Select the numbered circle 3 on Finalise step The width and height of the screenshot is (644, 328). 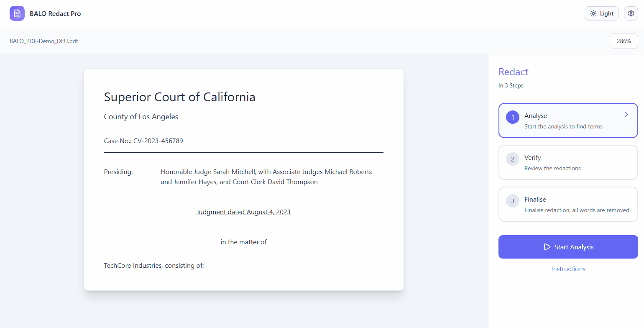(x=512, y=201)
